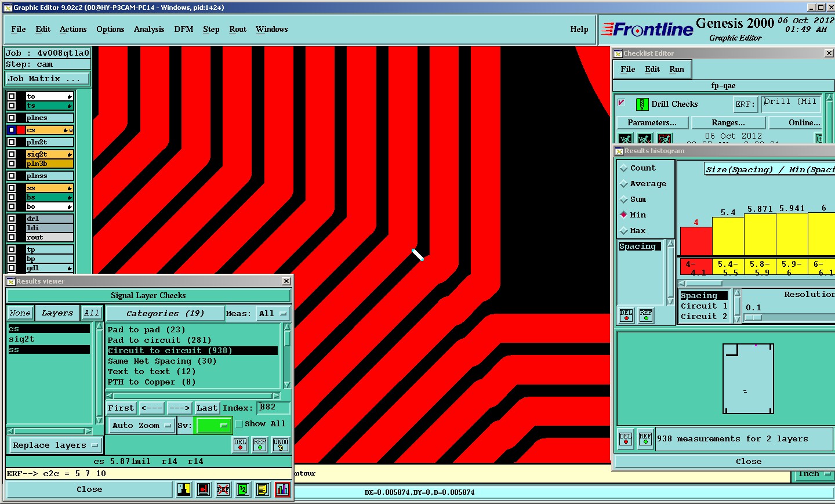The height and width of the screenshot is (504, 835).
Task: Toggle display box of the drl layer
Action: pos(12,219)
